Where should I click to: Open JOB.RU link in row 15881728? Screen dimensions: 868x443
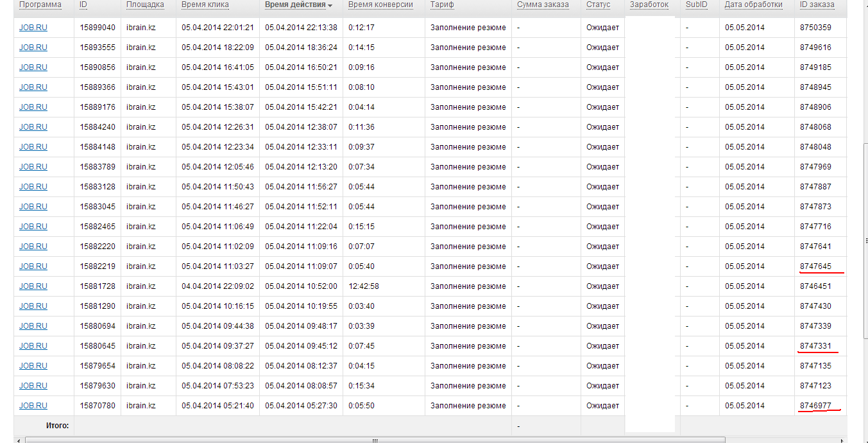[33, 286]
